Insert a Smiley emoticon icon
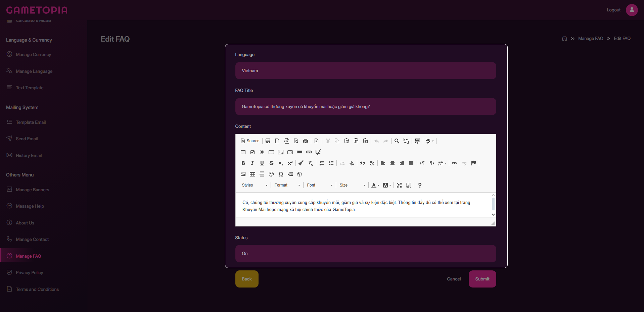 click(x=271, y=174)
